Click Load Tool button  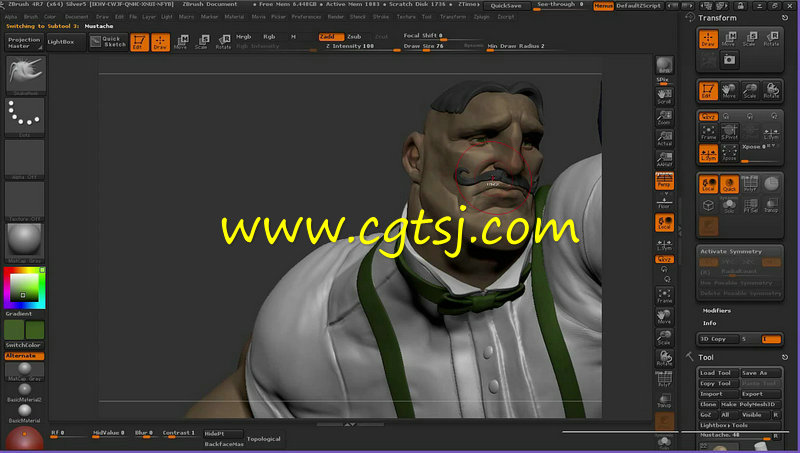(718, 373)
